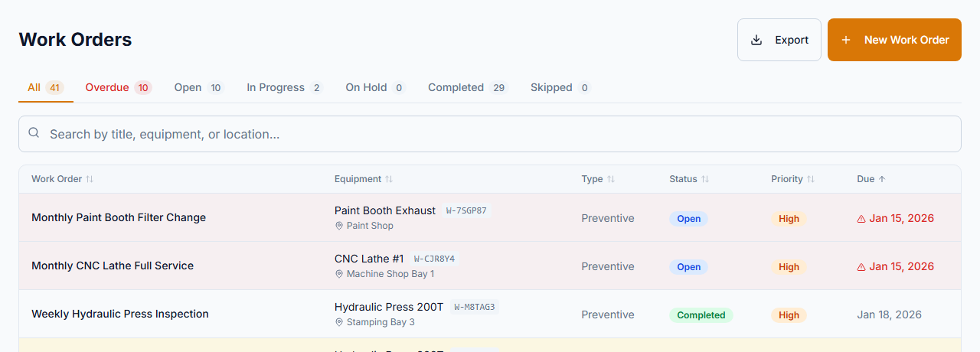The height and width of the screenshot is (352, 980).
Task: Click overdue warning icon on CNC Lathe row
Action: point(861,267)
